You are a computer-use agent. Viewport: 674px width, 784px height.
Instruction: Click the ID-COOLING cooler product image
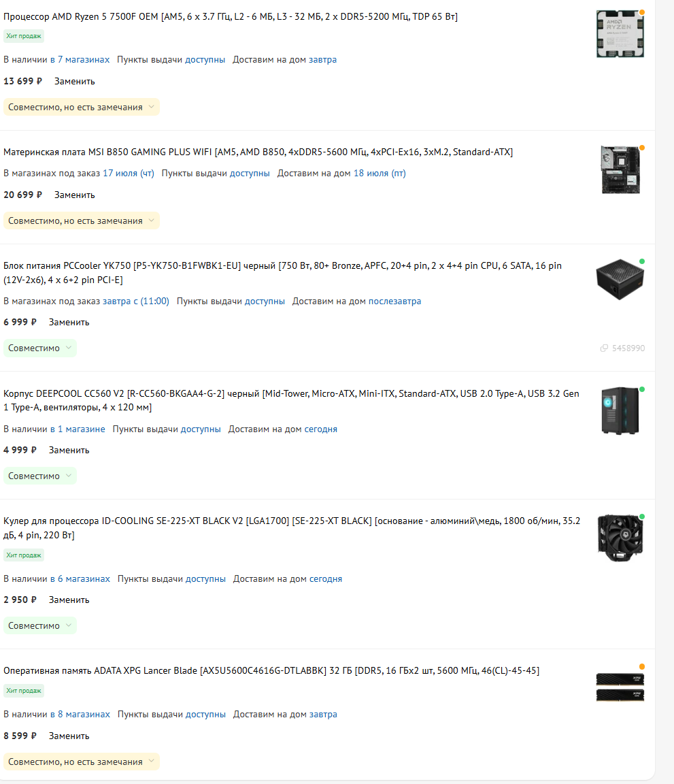click(x=620, y=538)
